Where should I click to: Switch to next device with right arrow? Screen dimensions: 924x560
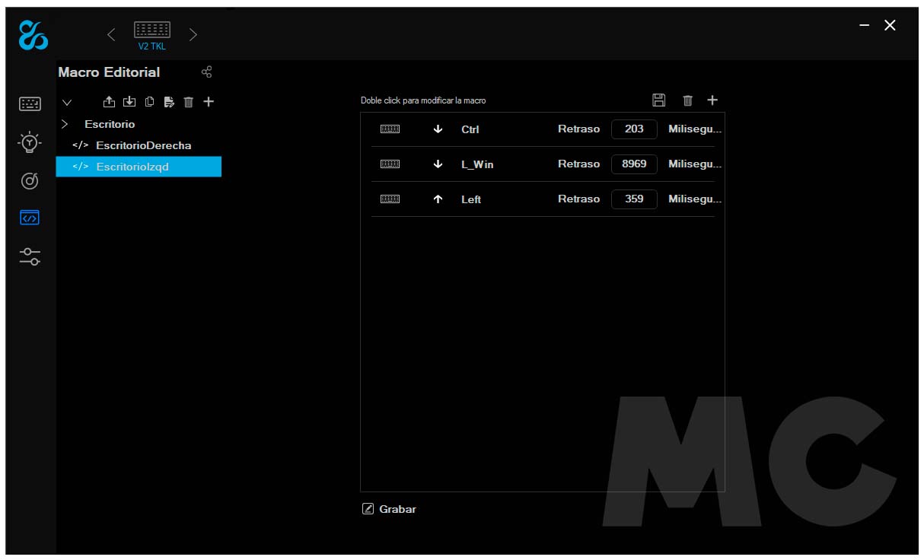tap(193, 33)
